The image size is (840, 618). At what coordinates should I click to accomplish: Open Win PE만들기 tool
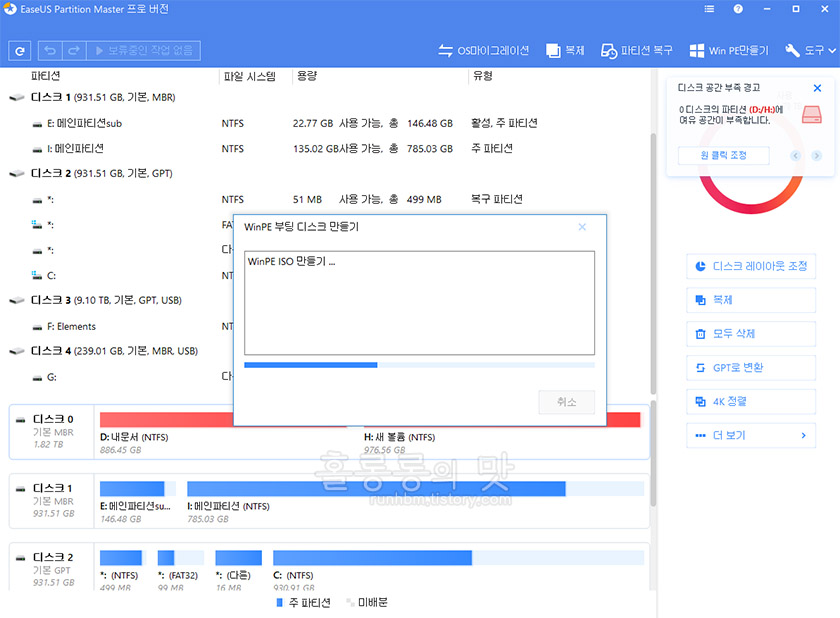(729, 50)
